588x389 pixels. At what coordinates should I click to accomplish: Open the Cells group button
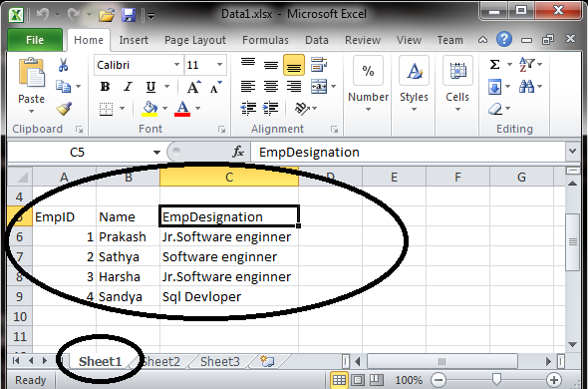(457, 85)
